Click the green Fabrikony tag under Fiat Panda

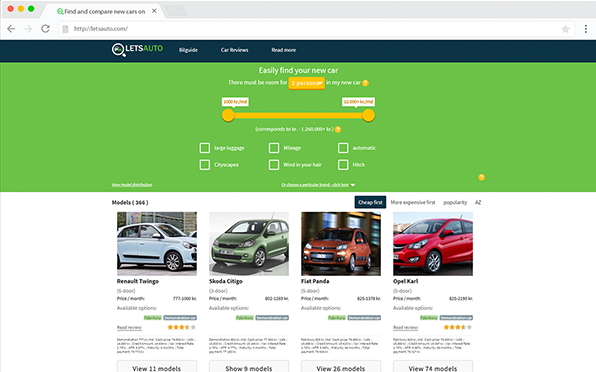[337, 318]
